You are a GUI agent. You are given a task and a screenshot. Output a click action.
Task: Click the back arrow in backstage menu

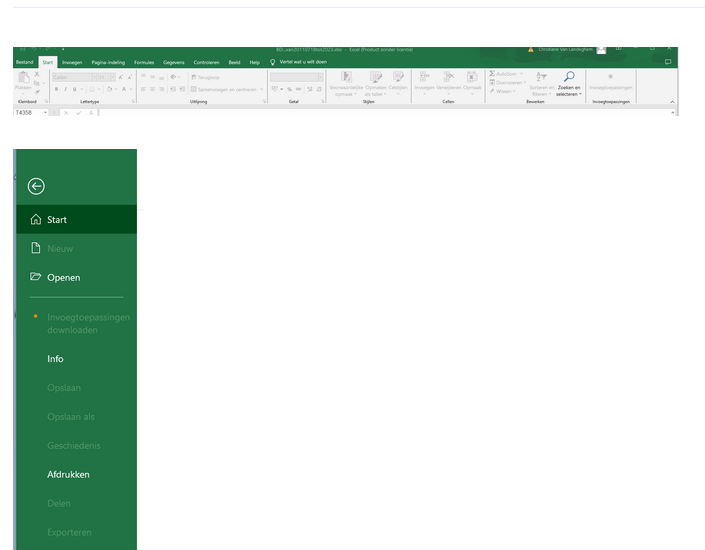pos(36,186)
